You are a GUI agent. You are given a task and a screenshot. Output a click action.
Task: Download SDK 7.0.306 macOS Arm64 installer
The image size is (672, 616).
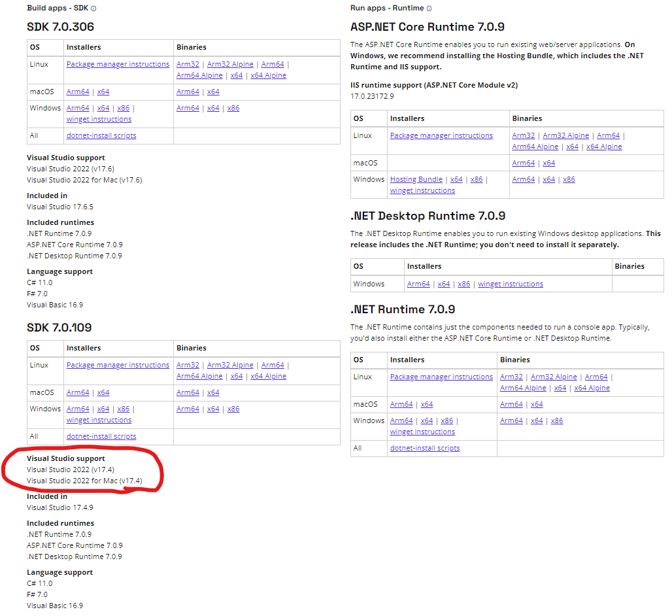click(x=78, y=92)
